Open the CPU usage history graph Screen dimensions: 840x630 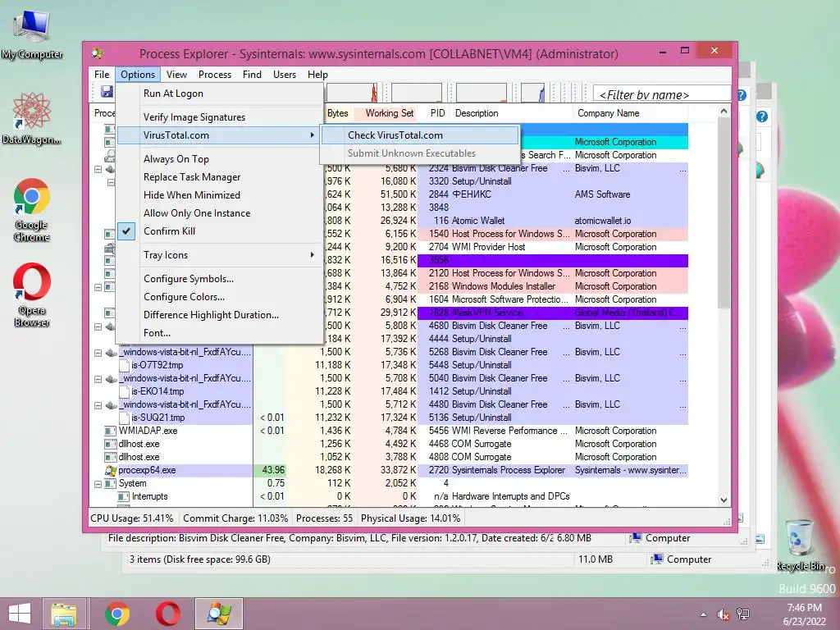352,92
